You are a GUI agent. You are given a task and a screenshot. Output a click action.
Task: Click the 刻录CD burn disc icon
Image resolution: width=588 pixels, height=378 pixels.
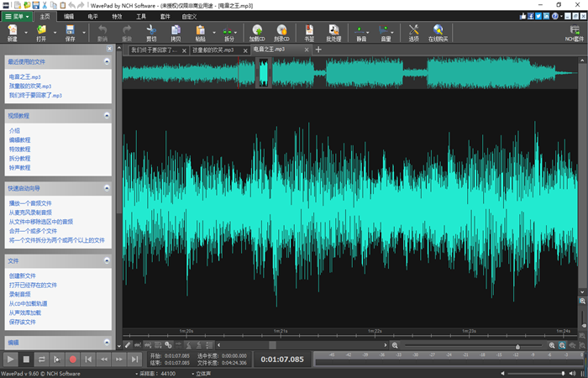coord(281,32)
